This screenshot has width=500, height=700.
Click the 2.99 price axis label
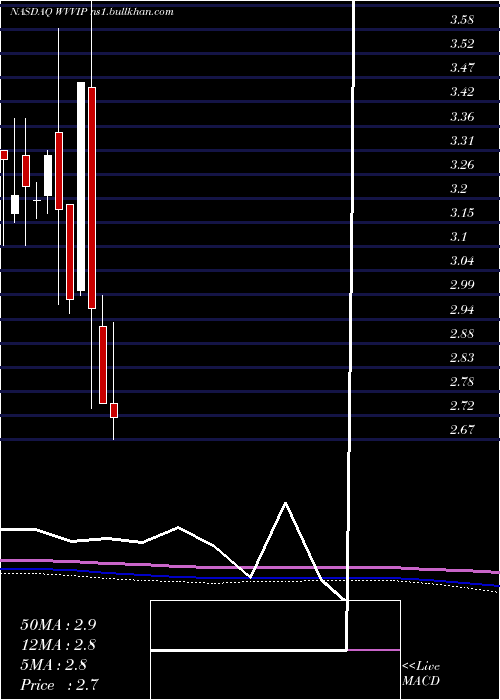point(462,285)
